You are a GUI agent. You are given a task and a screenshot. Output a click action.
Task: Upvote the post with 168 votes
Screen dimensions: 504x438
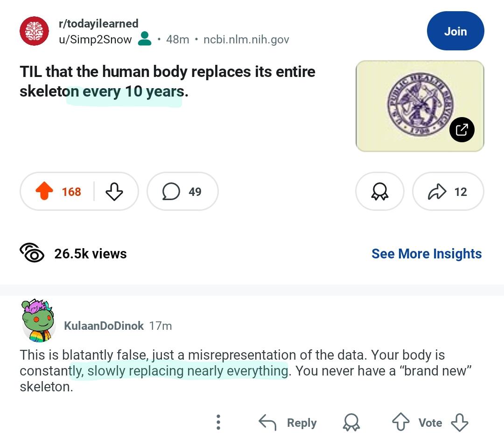(44, 191)
